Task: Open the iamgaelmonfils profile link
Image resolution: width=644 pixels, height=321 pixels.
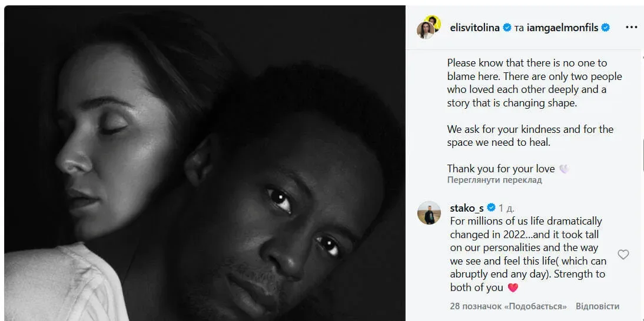Action: pyautogui.click(x=562, y=28)
